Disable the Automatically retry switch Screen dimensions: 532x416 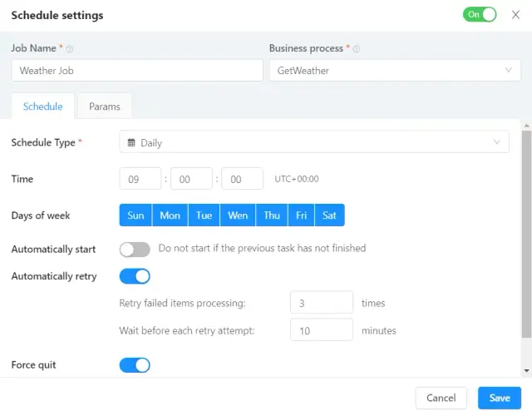(135, 276)
